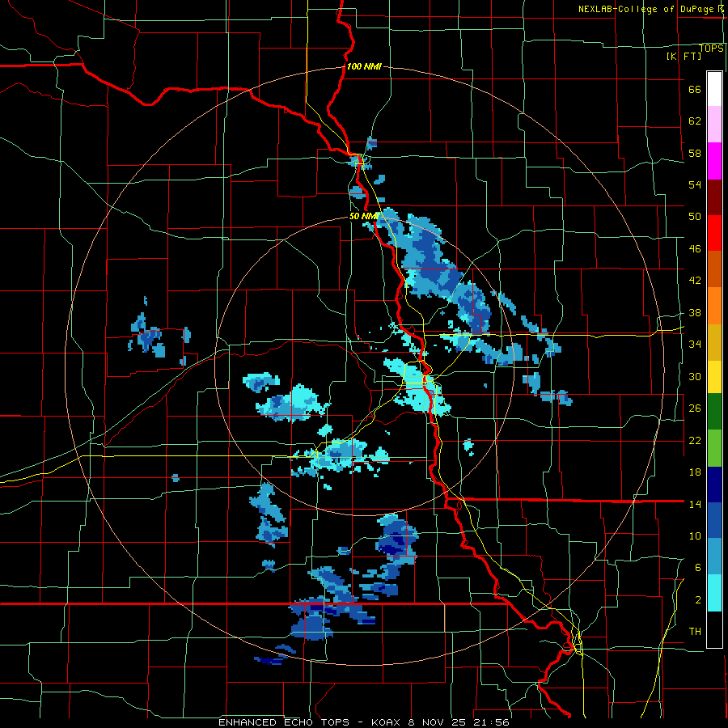The width and height of the screenshot is (728, 728).
Task: Click the 21:56 timestamp in the caption
Action: [492, 722]
